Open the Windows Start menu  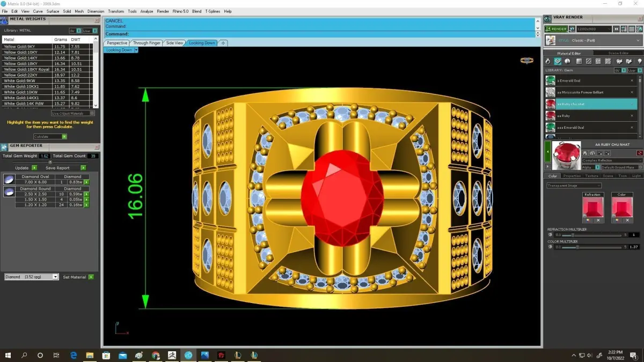coord(9,355)
